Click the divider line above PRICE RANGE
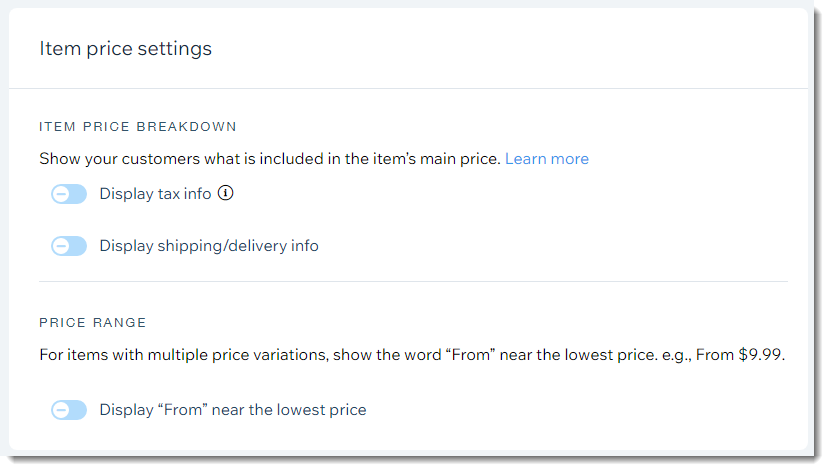The image size is (829, 471). pos(413,281)
